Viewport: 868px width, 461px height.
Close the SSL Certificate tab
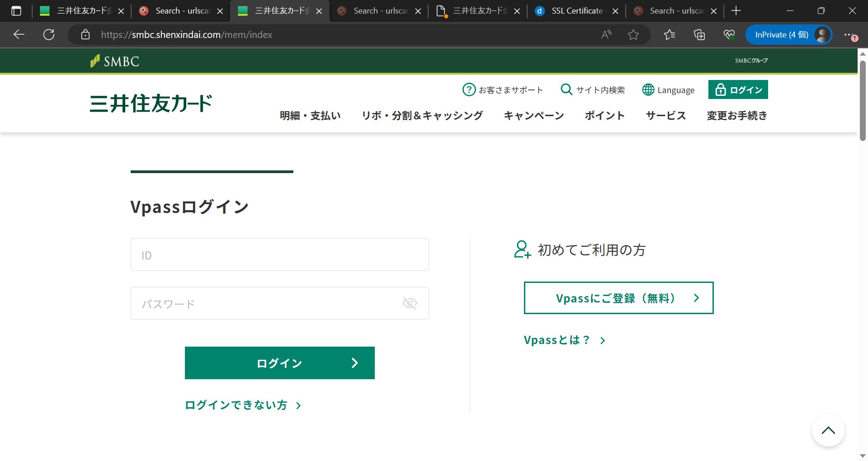[x=615, y=11]
